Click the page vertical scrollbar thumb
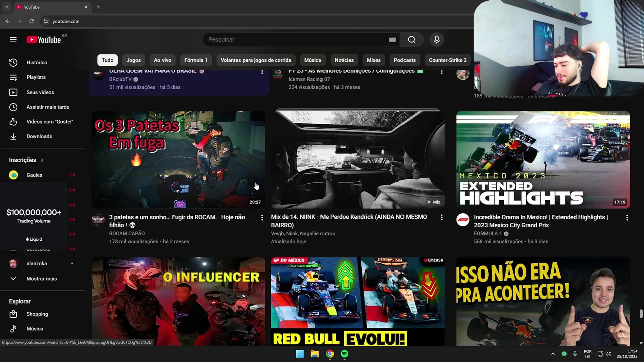The image size is (644, 362). tap(641, 314)
